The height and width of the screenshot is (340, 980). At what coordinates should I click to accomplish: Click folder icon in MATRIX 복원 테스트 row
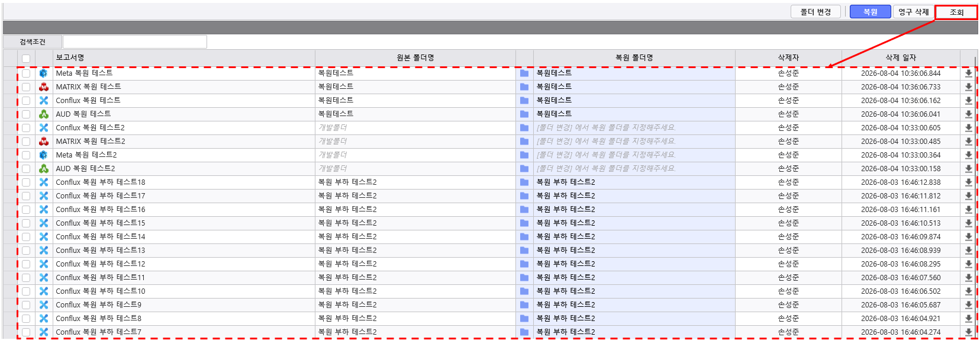click(x=524, y=87)
